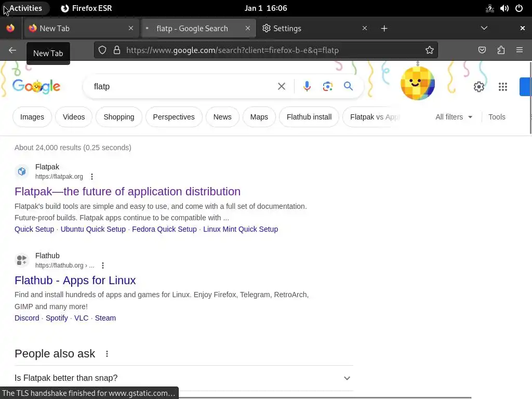Open Ubuntu Quick Setup sitelink
Viewport: 532px width, 399px height.
[x=93, y=229]
